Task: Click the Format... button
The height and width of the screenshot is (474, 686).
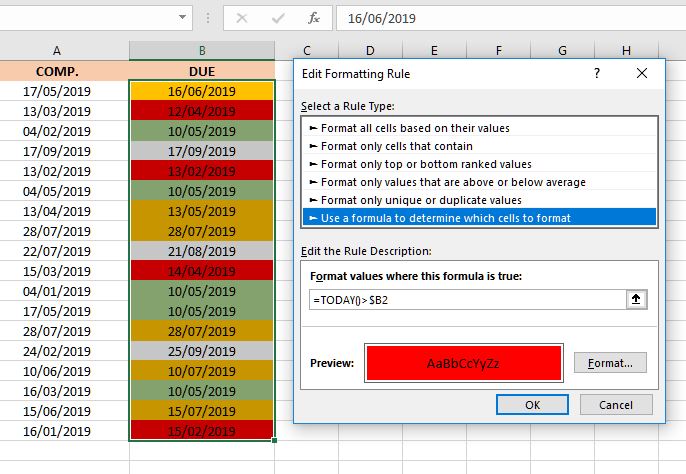Action: click(610, 363)
